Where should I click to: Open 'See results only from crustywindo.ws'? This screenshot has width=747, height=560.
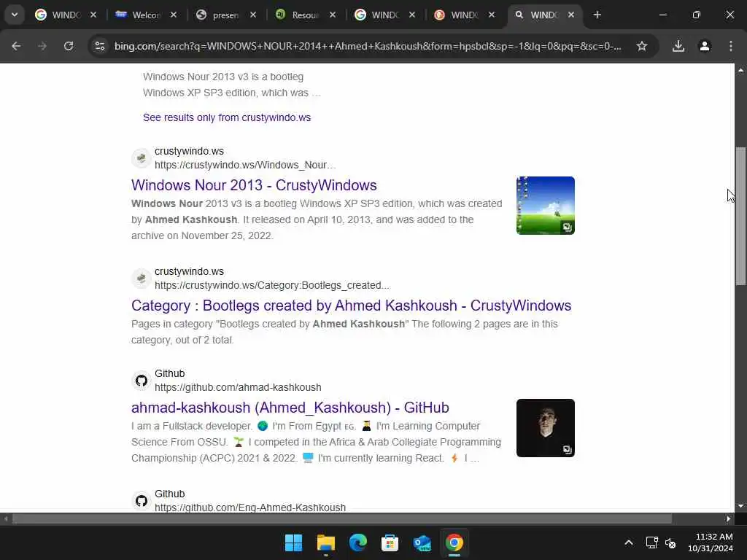click(x=227, y=117)
